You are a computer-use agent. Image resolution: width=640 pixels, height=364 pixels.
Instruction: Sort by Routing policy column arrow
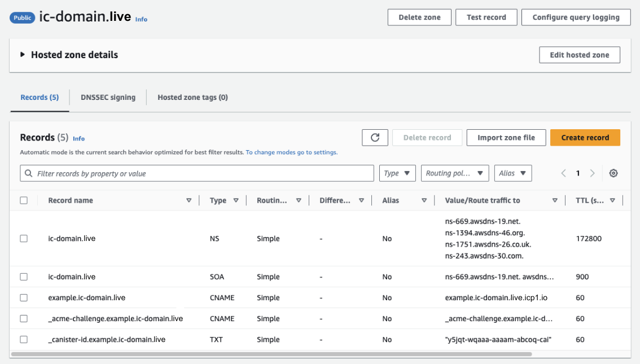coord(299,200)
